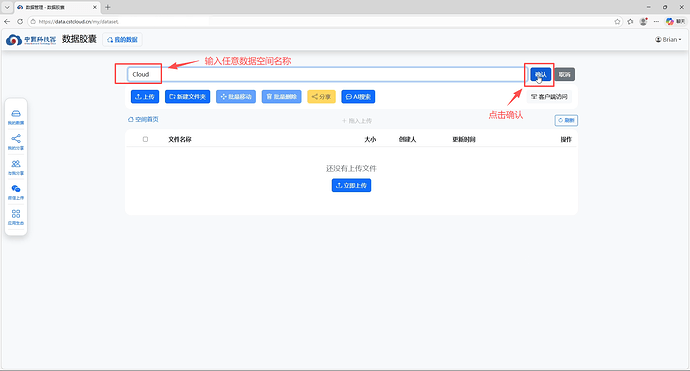This screenshot has height=371, width=690.
Task: Open the Brian user account dropdown
Action: point(668,40)
